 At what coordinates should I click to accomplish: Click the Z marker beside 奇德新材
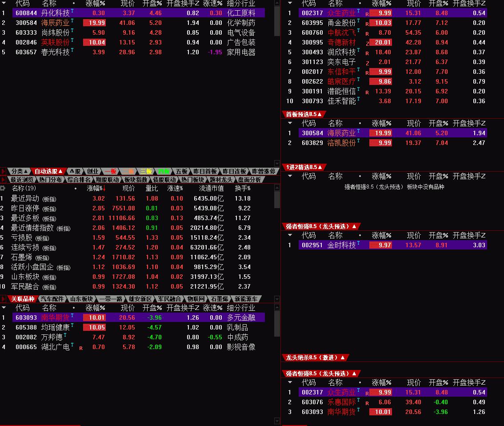coord(367,44)
